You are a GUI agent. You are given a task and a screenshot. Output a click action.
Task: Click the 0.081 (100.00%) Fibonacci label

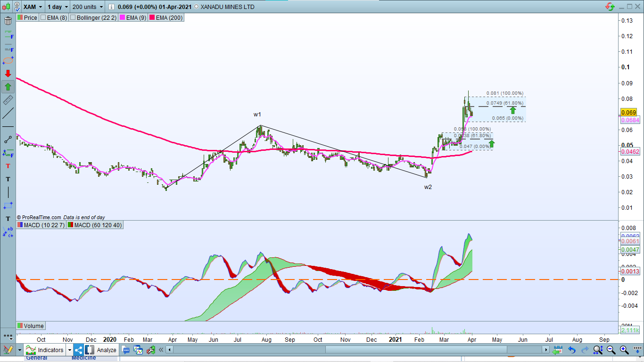(x=505, y=93)
